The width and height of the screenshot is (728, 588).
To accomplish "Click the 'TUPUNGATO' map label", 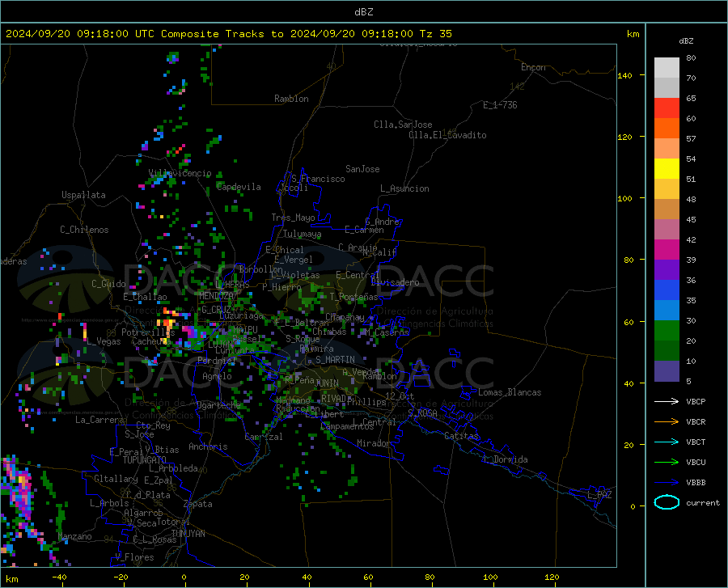I will pos(145,460).
